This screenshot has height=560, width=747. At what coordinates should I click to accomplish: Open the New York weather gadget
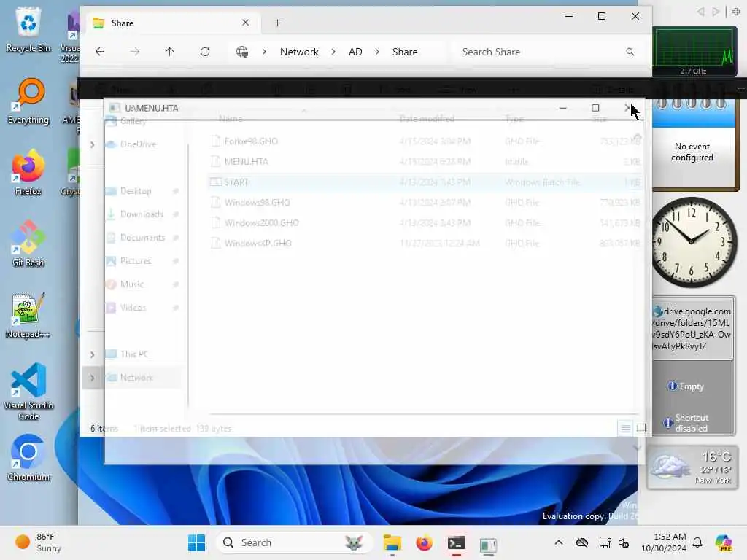point(692,467)
